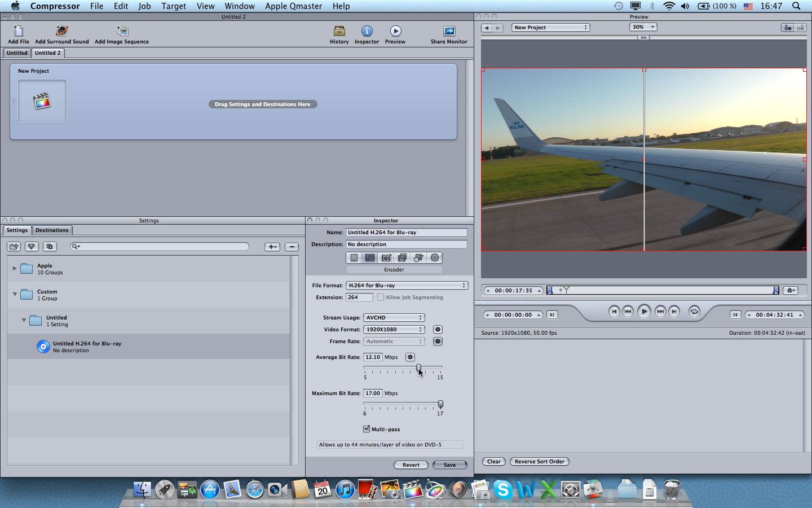The image size is (812, 508).
Task: Toggle Allow Job Segmenting checkbox
Action: [381, 297]
